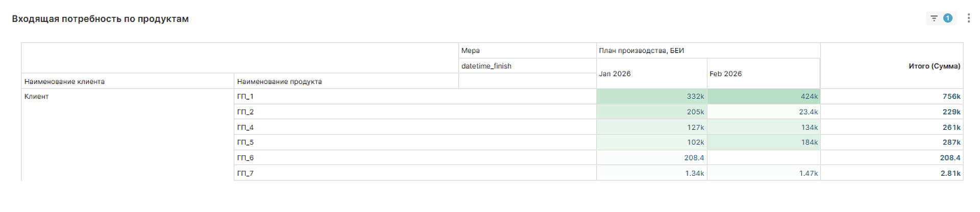The width and height of the screenshot is (980, 212).
Task: Click the 184k cell in ГП_5 row
Action: (x=809, y=143)
